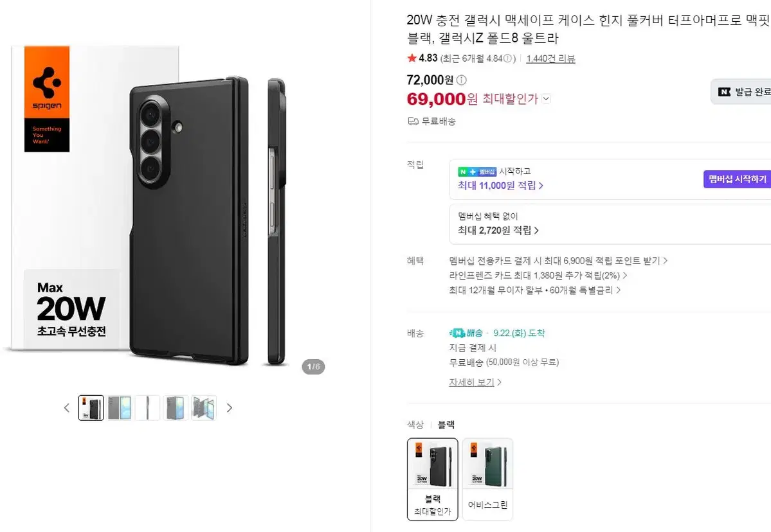Screen dimensions: 771x532
Task: Expand 최대 2,720원 적립 details
Action: click(x=498, y=231)
